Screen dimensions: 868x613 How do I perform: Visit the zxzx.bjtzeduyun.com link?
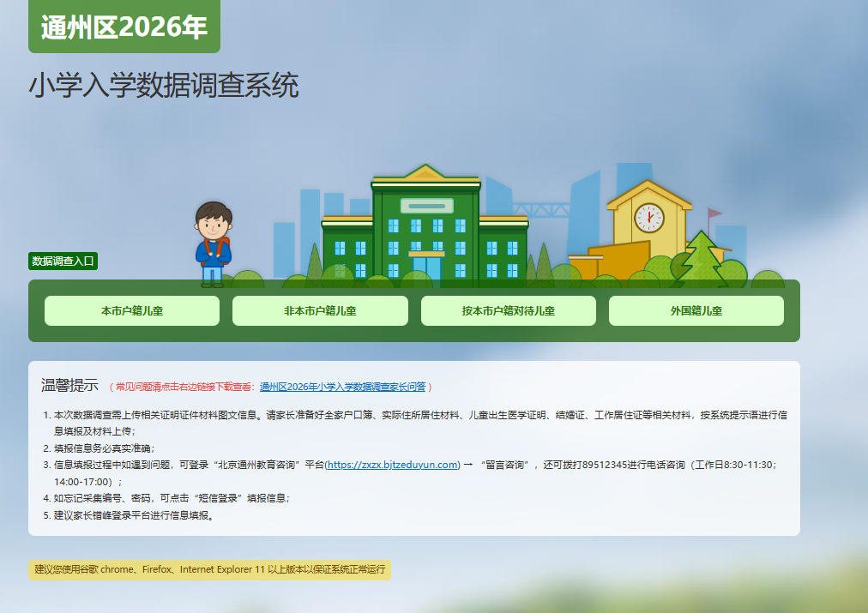pyautogui.click(x=392, y=465)
